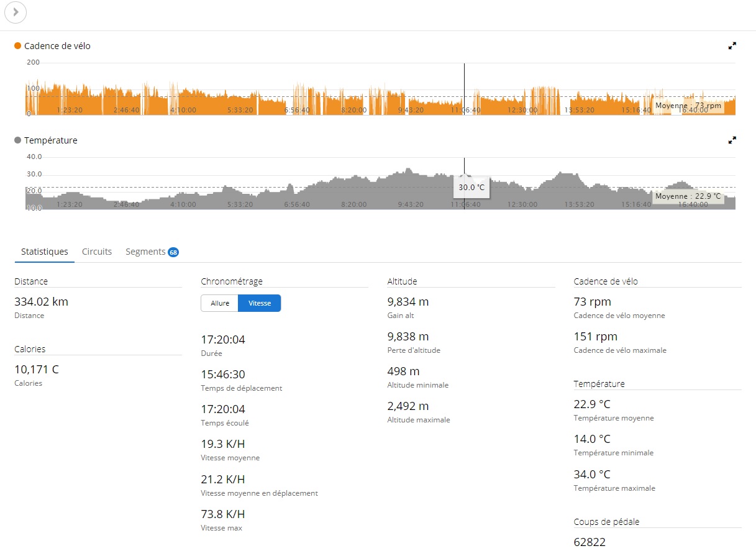Expand the collapsed side panel chevron
Viewport: 756px width, 551px height.
(x=16, y=12)
